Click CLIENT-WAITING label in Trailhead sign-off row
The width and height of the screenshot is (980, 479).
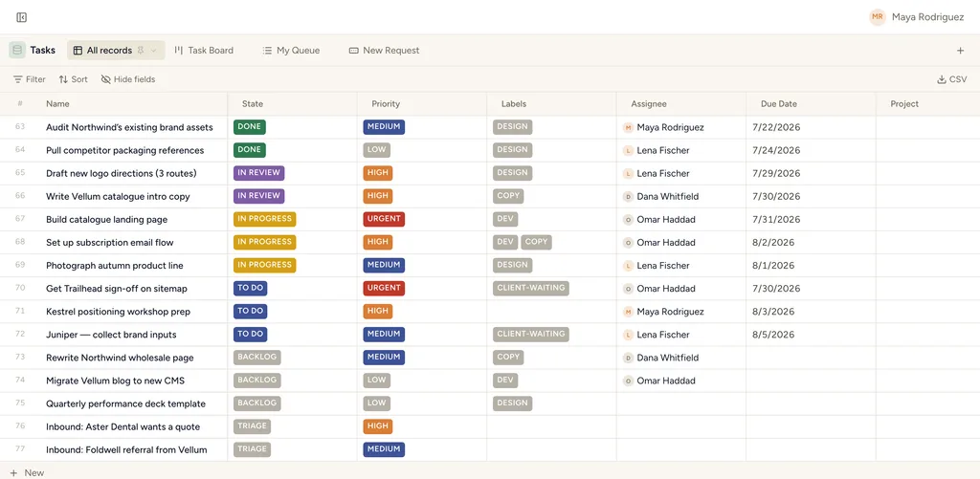(x=530, y=288)
